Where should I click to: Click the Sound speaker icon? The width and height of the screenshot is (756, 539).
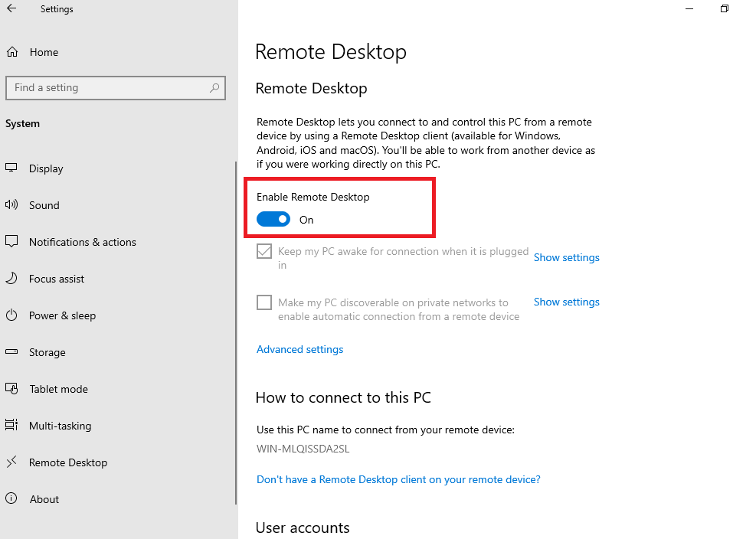[x=11, y=205]
